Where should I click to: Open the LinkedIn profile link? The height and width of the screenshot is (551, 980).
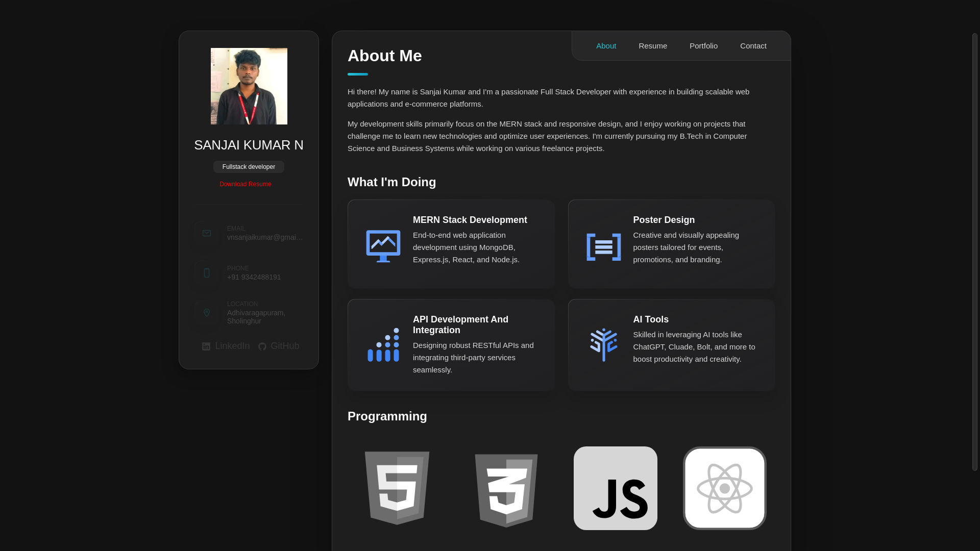226,346
